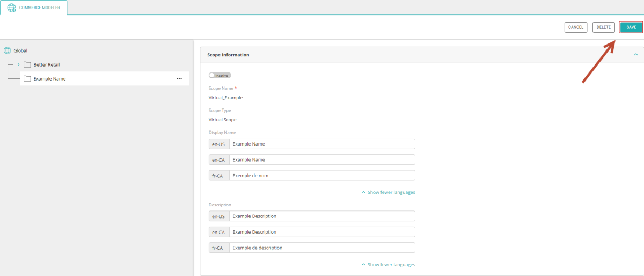This screenshot has width=644, height=276.
Task: Select the Better Retail scope
Action: pyautogui.click(x=46, y=64)
